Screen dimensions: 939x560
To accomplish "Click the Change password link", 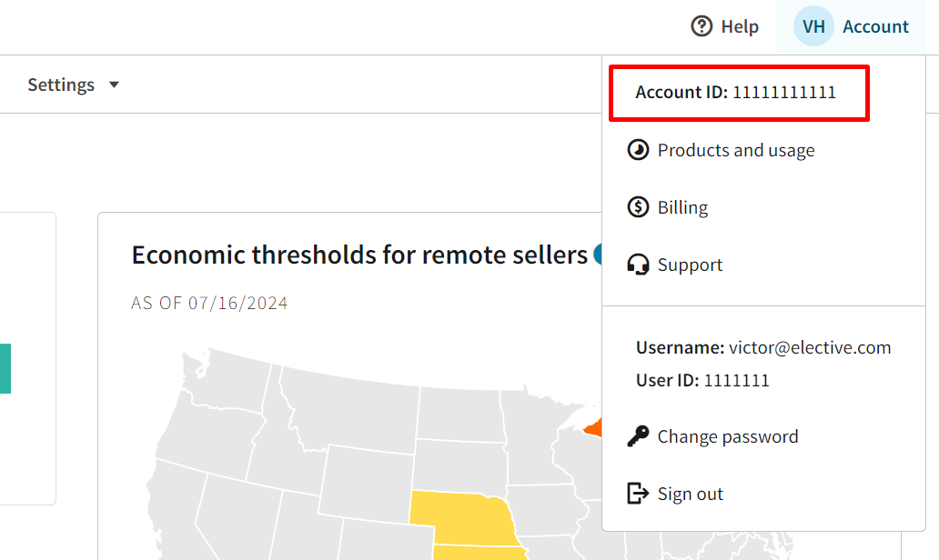I will [728, 436].
